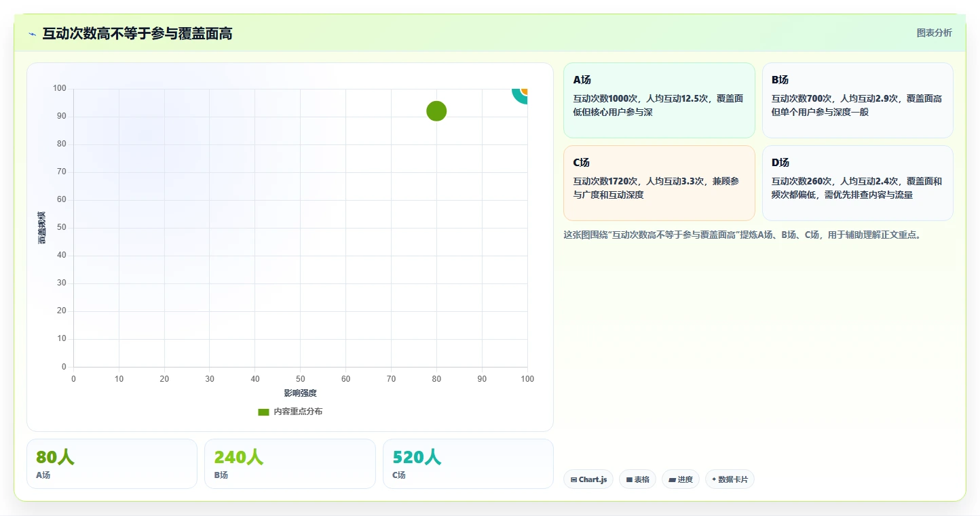Select the 520人 C场 stat card
The image size is (980, 516).
pyautogui.click(x=468, y=464)
